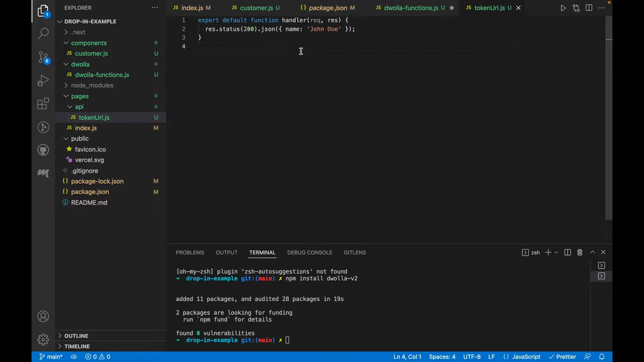Click JavaScript language mode in status bar
Image resolution: width=644 pixels, height=362 pixels.
pyautogui.click(x=526, y=357)
